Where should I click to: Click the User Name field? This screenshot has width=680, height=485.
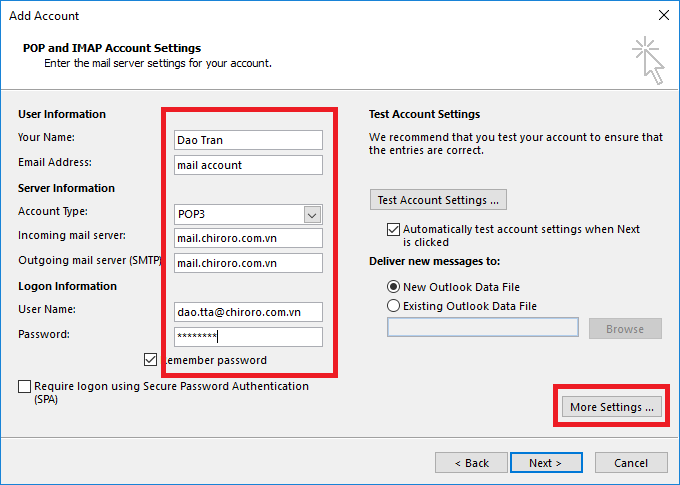248,312
